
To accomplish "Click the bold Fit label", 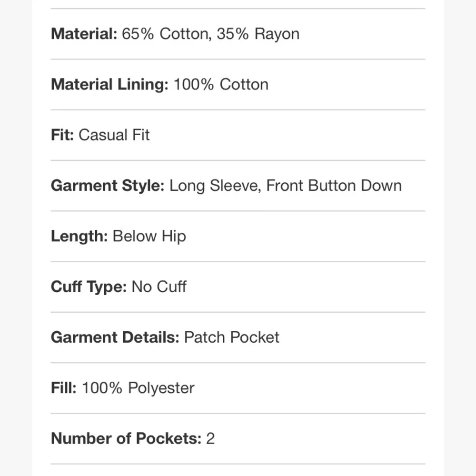I will [x=62, y=135].
